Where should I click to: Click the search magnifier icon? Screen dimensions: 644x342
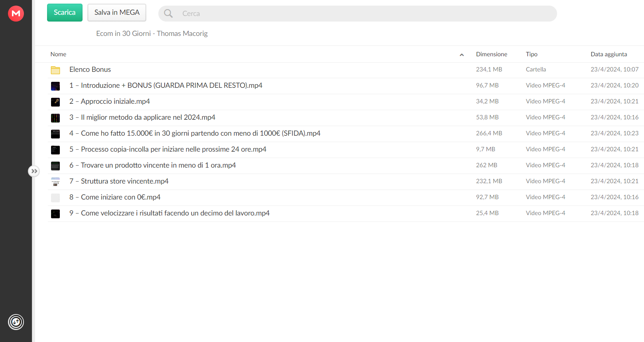tap(168, 14)
